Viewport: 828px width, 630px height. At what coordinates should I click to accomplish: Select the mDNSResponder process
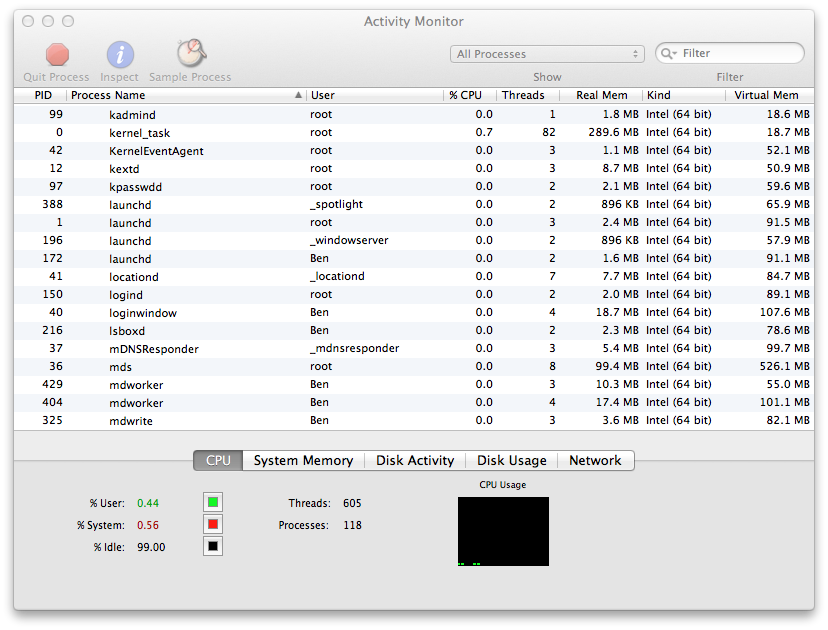[x=414, y=348]
